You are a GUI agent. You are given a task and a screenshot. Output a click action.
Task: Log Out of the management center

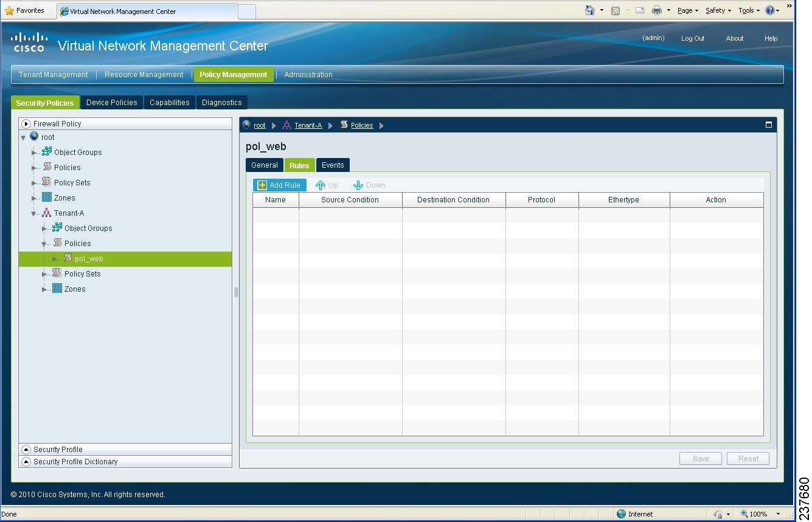pos(692,38)
